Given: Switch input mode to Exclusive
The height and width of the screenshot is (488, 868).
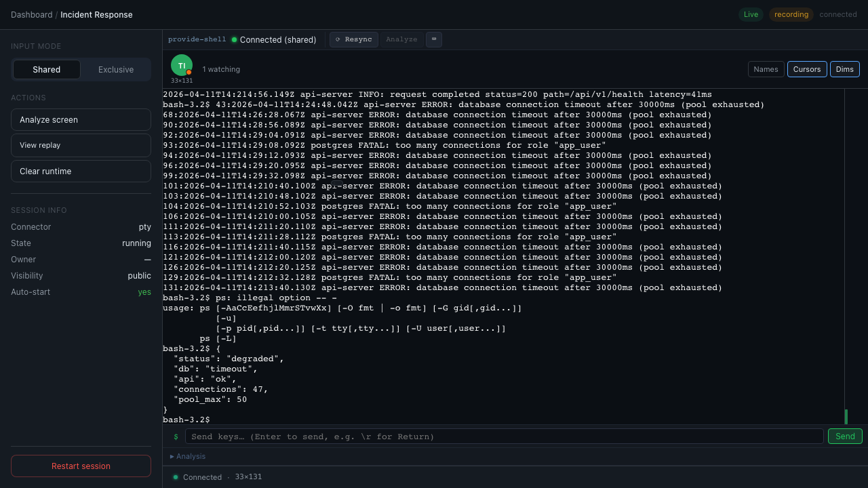Looking at the screenshot, I should [116, 69].
